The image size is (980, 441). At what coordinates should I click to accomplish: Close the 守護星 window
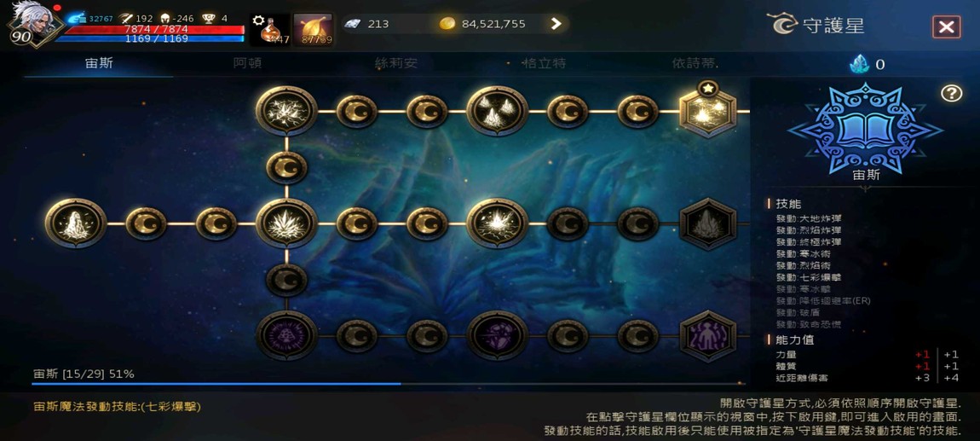pyautogui.click(x=946, y=26)
